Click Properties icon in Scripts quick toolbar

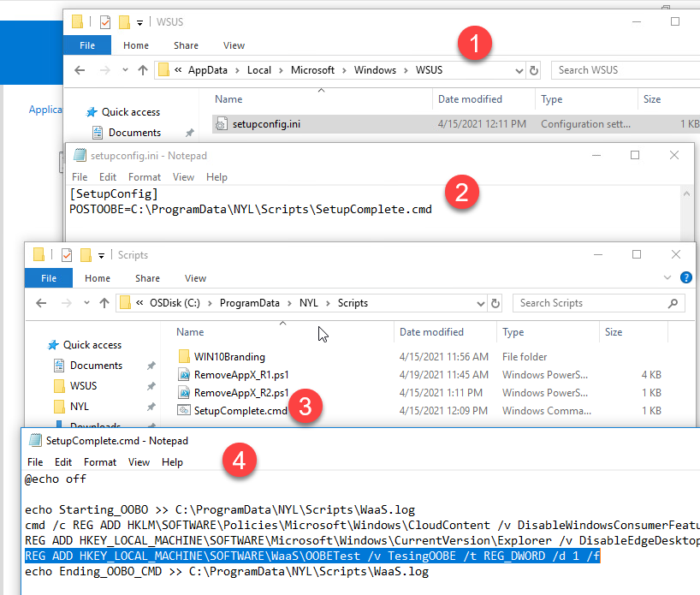[67, 255]
